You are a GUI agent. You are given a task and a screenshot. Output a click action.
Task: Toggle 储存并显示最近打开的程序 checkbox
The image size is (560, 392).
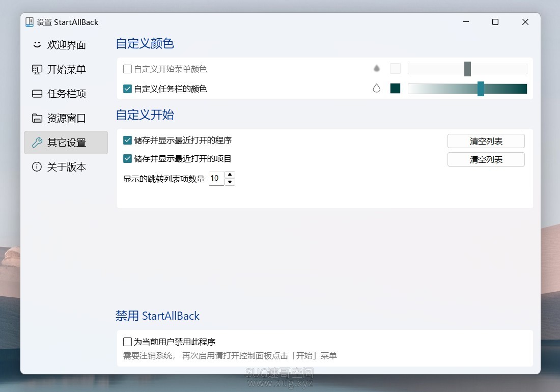pos(127,141)
